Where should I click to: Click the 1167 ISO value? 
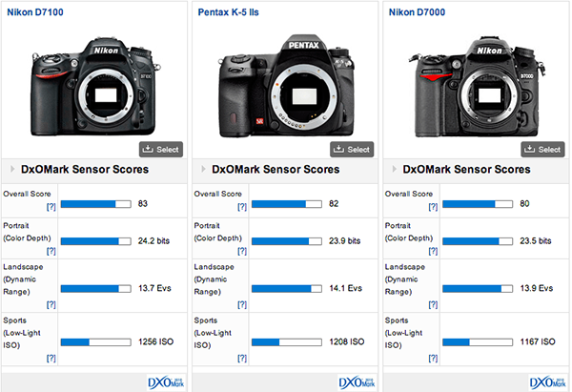[x=538, y=342]
